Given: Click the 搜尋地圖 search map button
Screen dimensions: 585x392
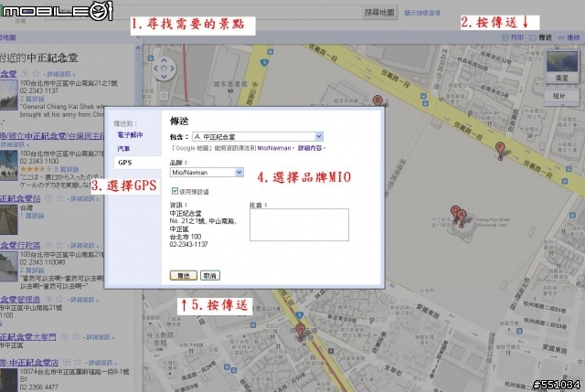Looking at the screenshot, I should coord(379,13).
